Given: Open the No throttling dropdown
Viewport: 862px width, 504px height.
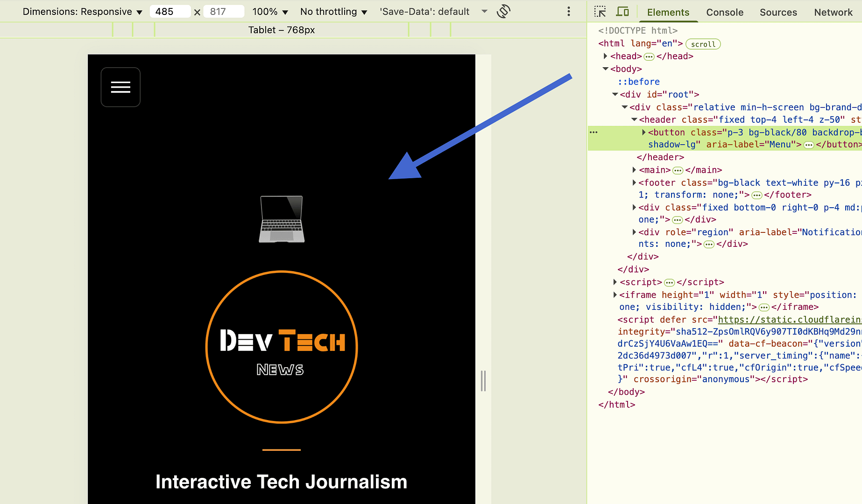Looking at the screenshot, I should (x=333, y=12).
